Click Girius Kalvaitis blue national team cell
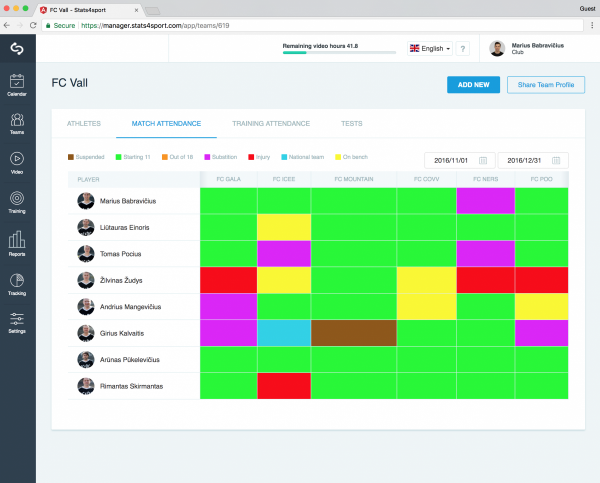Screen dimensions: 600x483 pos(284,333)
